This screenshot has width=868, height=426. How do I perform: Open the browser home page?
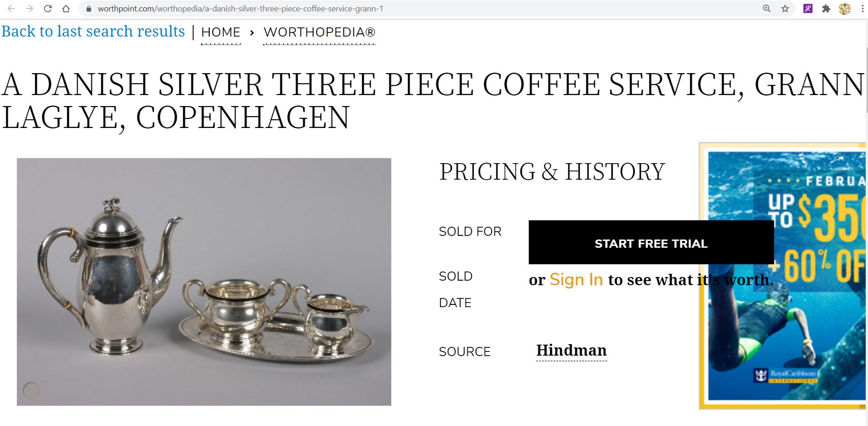click(x=65, y=8)
